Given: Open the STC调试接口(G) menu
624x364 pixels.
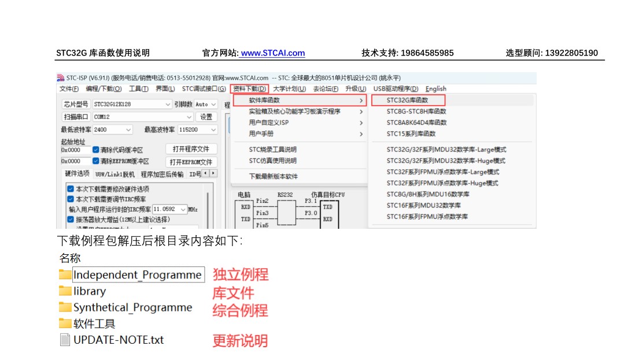Looking at the screenshot, I should pyautogui.click(x=204, y=88).
